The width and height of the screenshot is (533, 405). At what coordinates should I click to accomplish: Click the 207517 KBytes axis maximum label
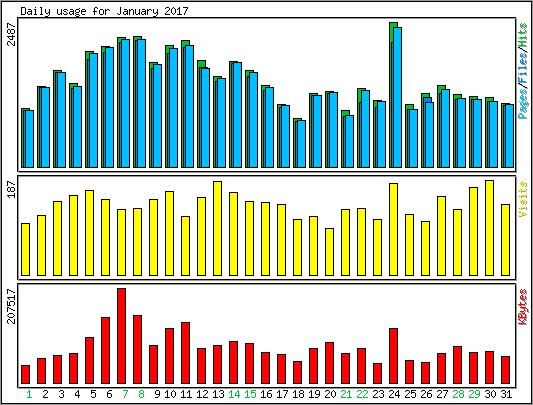(x=12, y=306)
